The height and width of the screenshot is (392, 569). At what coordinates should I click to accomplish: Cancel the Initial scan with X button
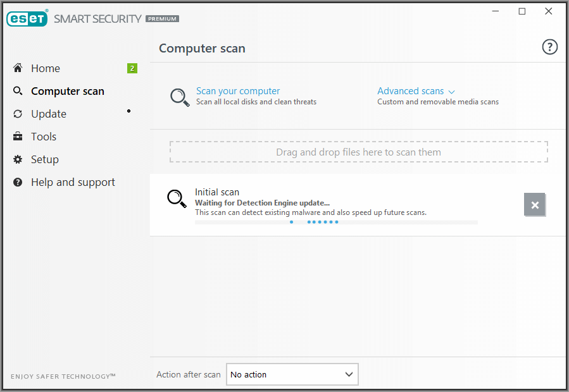pos(534,204)
